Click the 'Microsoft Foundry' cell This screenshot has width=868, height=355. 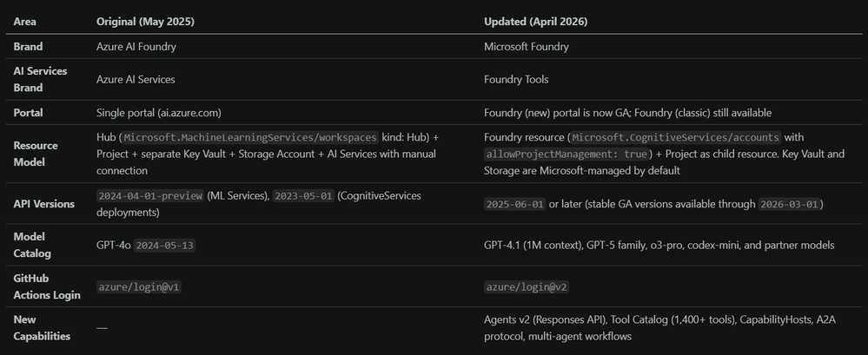click(x=527, y=47)
